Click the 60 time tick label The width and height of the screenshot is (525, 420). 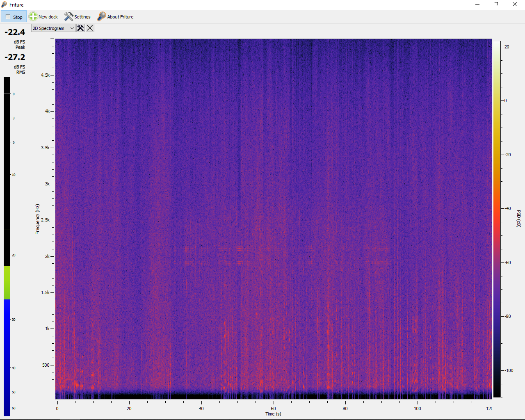point(273,409)
